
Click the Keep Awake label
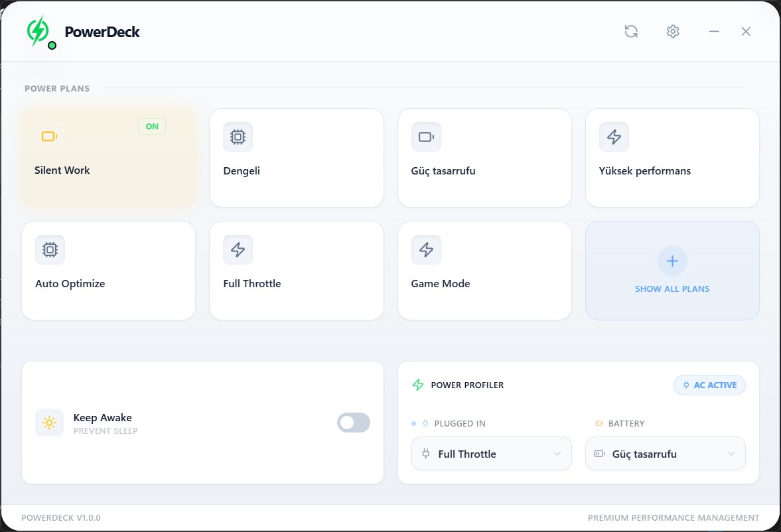103,417
